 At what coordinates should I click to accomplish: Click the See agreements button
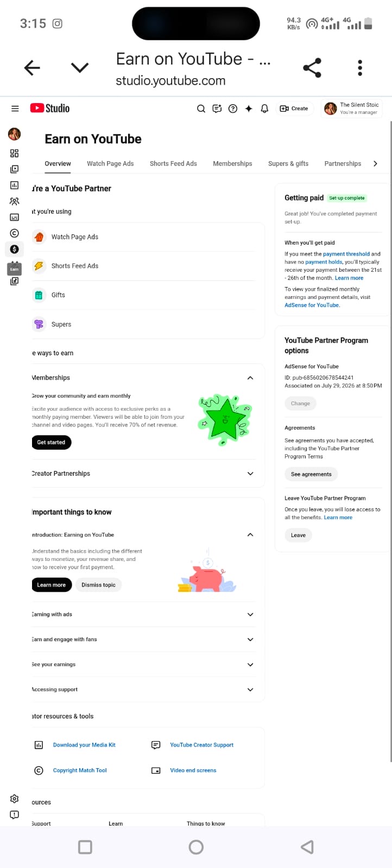click(x=311, y=474)
